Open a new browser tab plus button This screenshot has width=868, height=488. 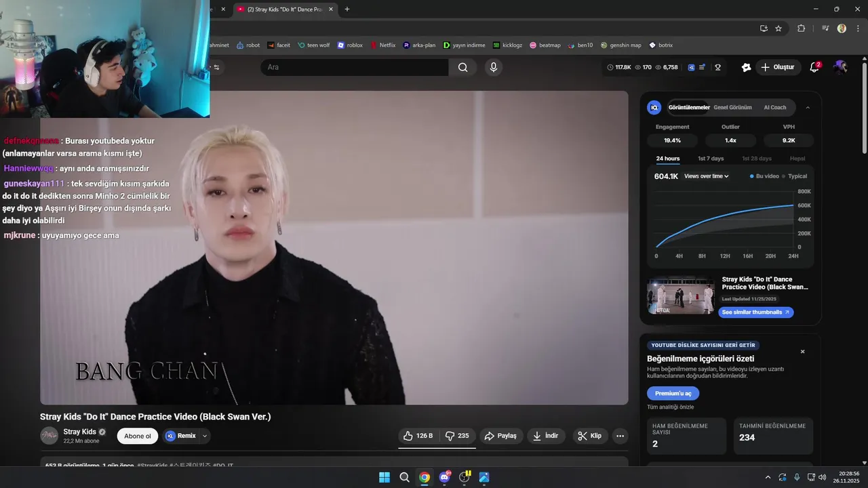pyautogui.click(x=347, y=9)
